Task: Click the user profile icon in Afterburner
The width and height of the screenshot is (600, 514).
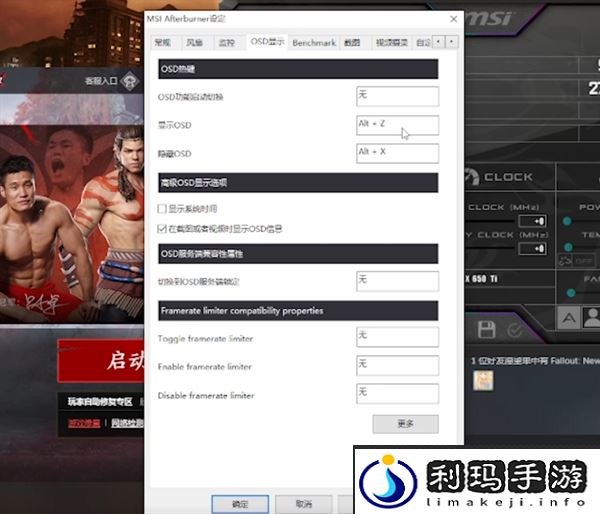Action: pyautogui.click(x=592, y=318)
